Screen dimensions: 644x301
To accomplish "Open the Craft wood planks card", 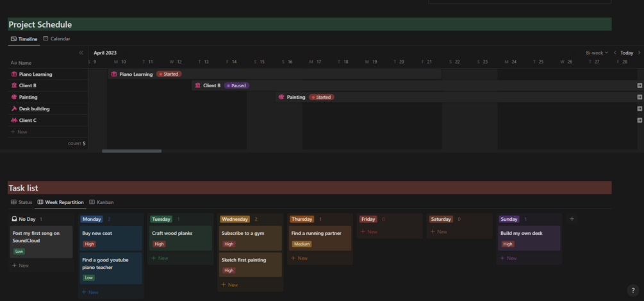I will pos(181,238).
